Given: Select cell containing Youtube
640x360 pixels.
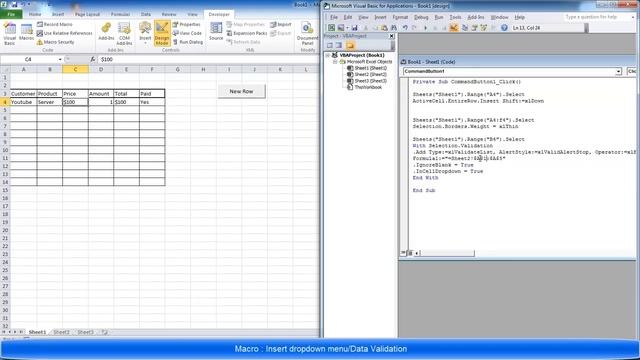Looking at the screenshot, I should coord(23,102).
